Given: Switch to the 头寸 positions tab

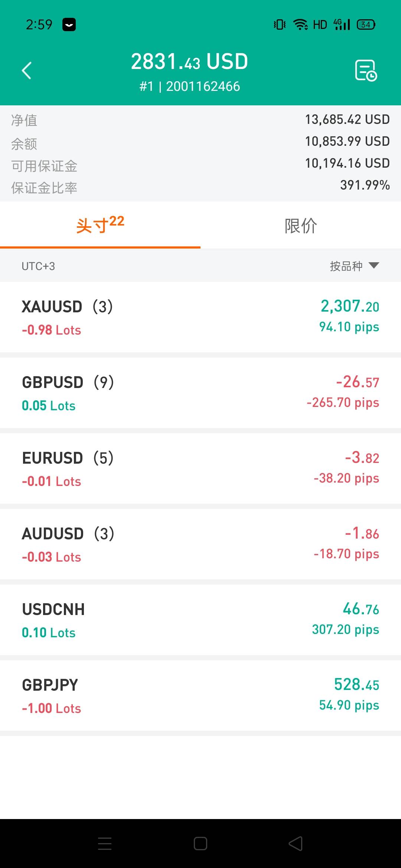Looking at the screenshot, I should 100,225.
